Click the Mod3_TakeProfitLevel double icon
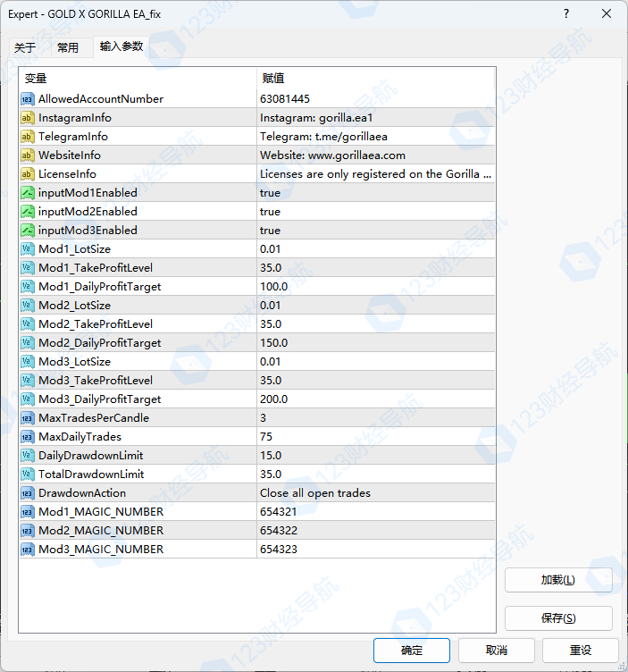This screenshot has height=672, width=628. tap(28, 381)
